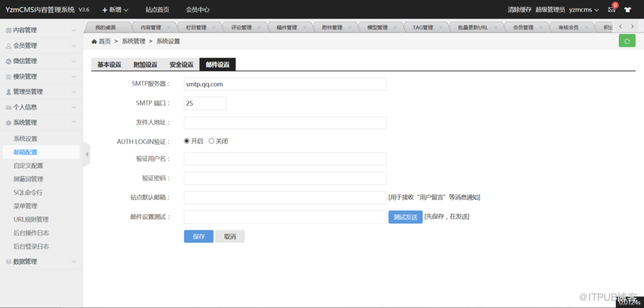The height and width of the screenshot is (308, 644).
Task: Close the 内容管理 tab
Action: (169, 28)
